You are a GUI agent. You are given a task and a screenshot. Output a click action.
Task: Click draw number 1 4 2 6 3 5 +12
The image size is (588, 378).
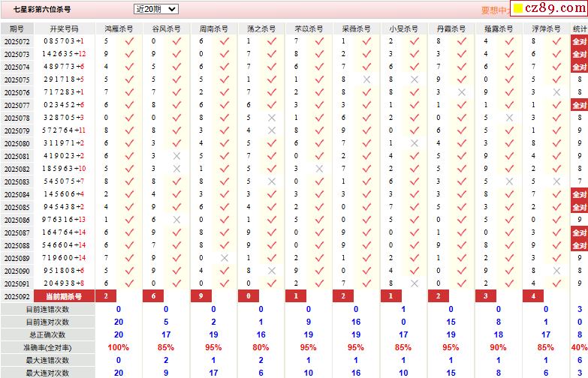pyautogui.click(x=64, y=54)
